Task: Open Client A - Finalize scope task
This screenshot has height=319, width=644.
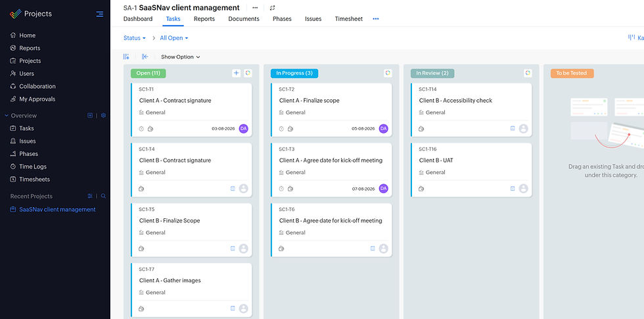Action: 310,100
